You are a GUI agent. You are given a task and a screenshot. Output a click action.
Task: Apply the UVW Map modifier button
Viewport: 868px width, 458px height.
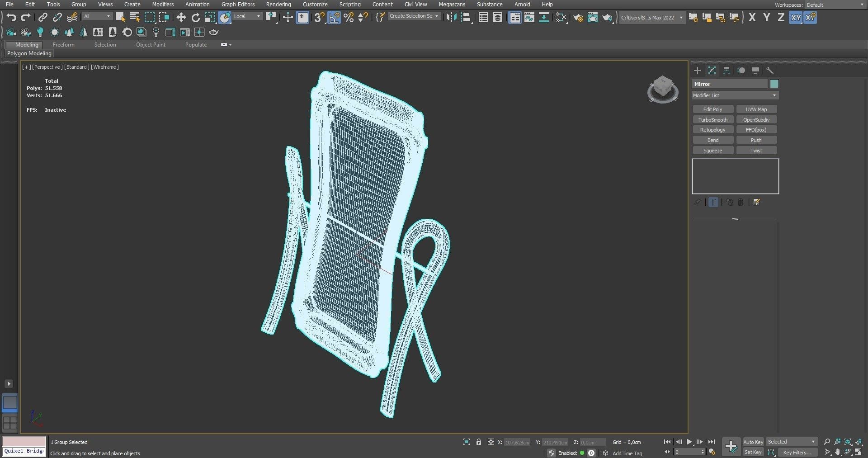click(x=756, y=109)
